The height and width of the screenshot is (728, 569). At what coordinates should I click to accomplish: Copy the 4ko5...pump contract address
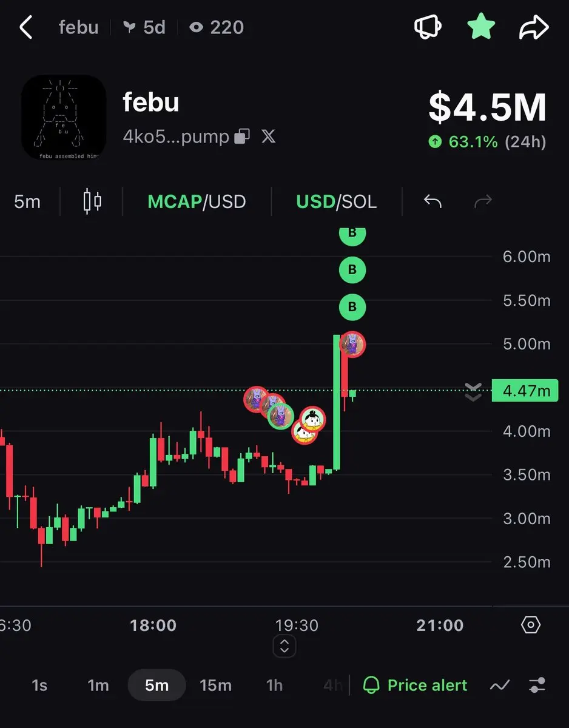(242, 136)
